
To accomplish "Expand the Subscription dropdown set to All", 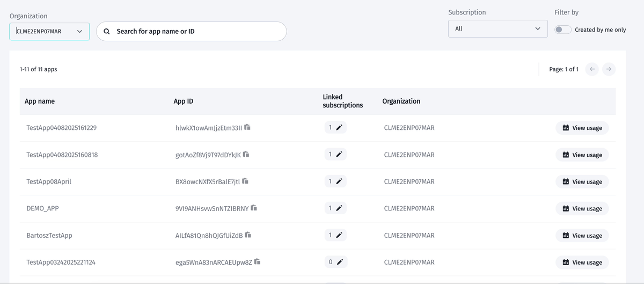I will [498, 28].
